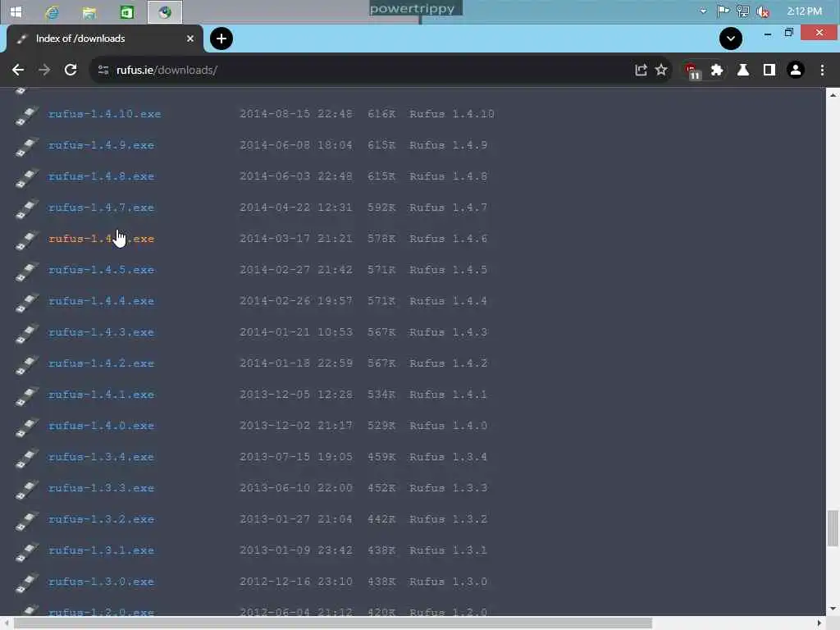Close the Index of /downloads tab
The width and height of the screenshot is (840, 630).
[190, 39]
